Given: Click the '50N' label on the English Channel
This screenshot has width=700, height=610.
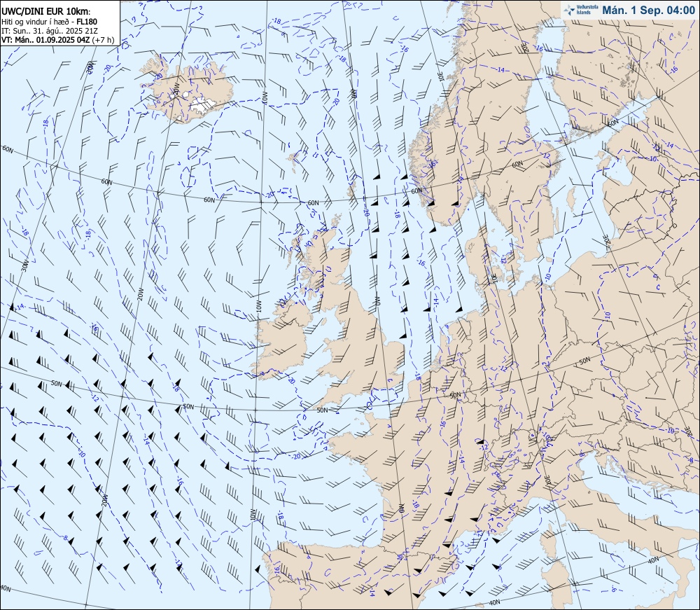Looking at the screenshot, I should tap(322, 410).
